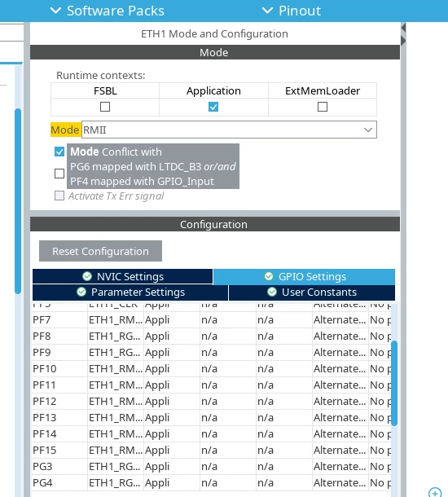Uncheck the Application runtime context checkbox

click(x=213, y=107)
